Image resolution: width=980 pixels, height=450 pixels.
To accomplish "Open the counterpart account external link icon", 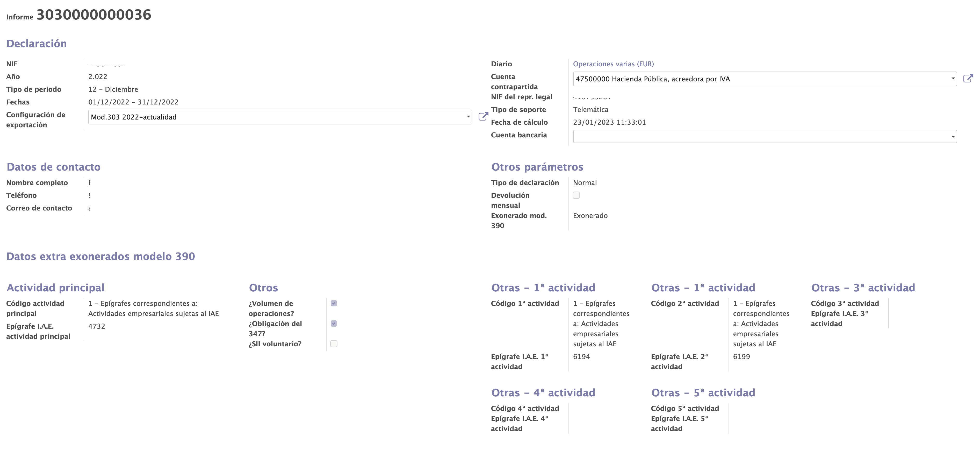I will point(969,79).
